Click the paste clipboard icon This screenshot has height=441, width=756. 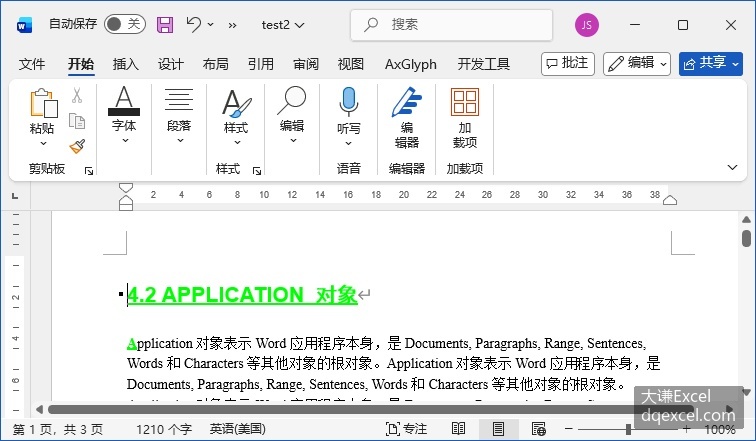point(43,103)
